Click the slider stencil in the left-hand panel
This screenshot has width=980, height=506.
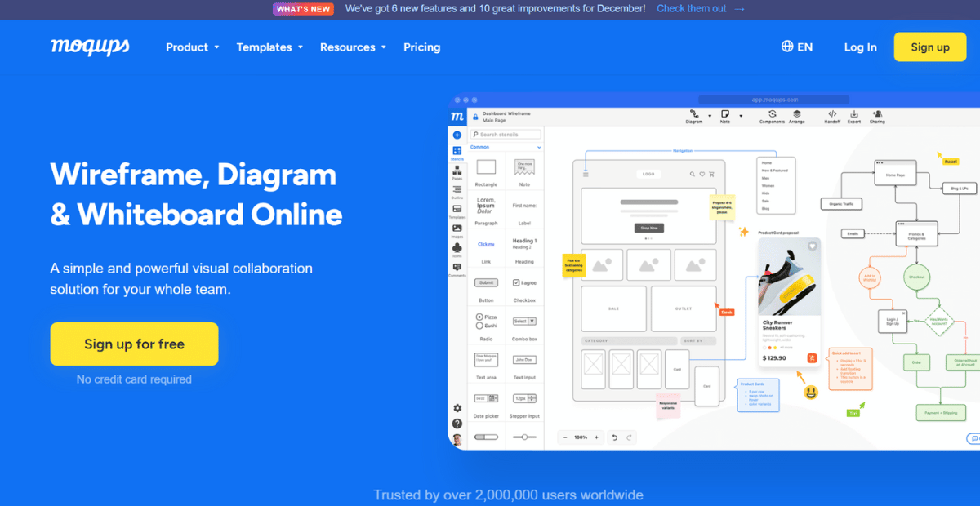coord(524,437)
